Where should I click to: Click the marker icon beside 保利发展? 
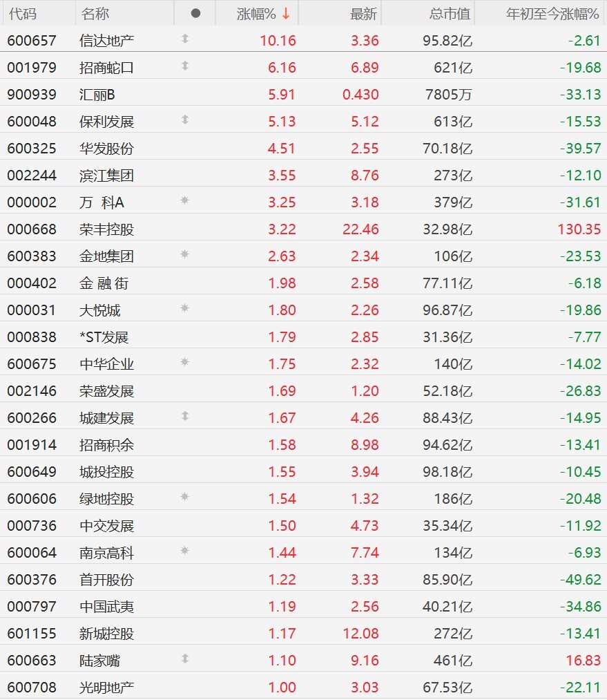[x=185, y=120]
